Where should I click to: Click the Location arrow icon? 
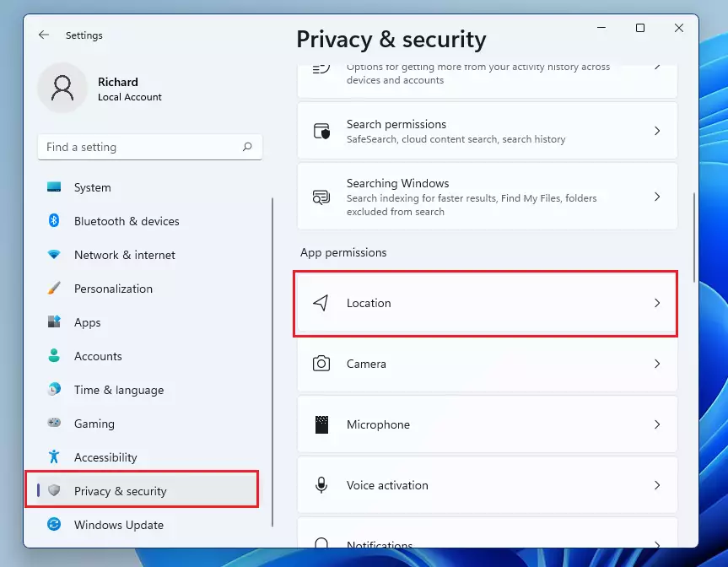(321, 303)
